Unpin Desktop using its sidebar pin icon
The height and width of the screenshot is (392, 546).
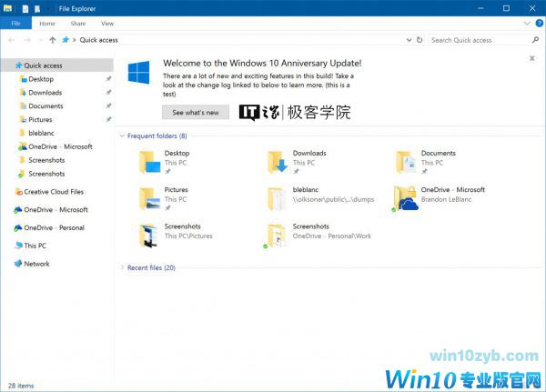coord(108,79)
